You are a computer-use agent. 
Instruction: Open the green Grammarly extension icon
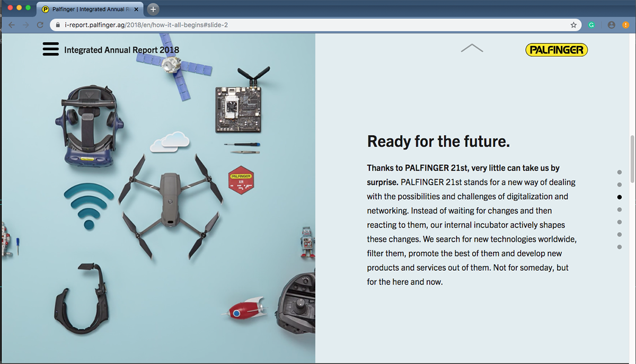(592, 25)
